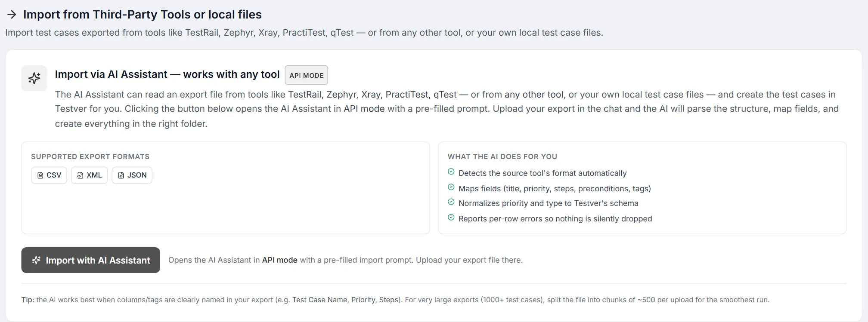Image resolution: width=868 pixels, height=322 pixels.
Task: Click the JSON file icon
Action: pos(121,175)
